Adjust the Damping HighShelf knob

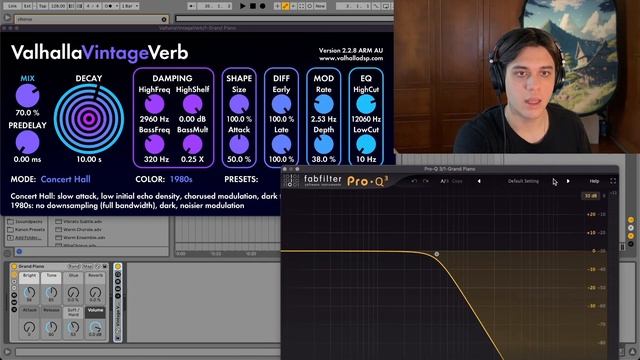pos(192,104)
